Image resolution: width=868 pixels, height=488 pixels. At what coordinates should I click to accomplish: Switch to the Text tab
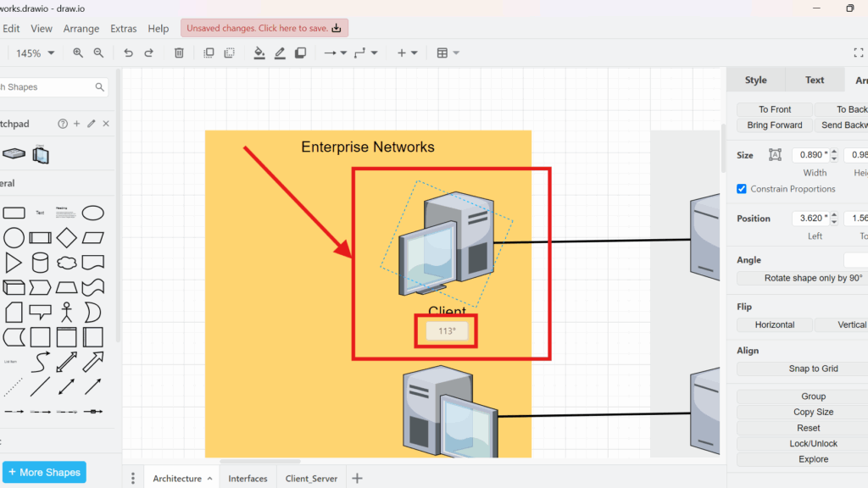click(x=815, y=80)
